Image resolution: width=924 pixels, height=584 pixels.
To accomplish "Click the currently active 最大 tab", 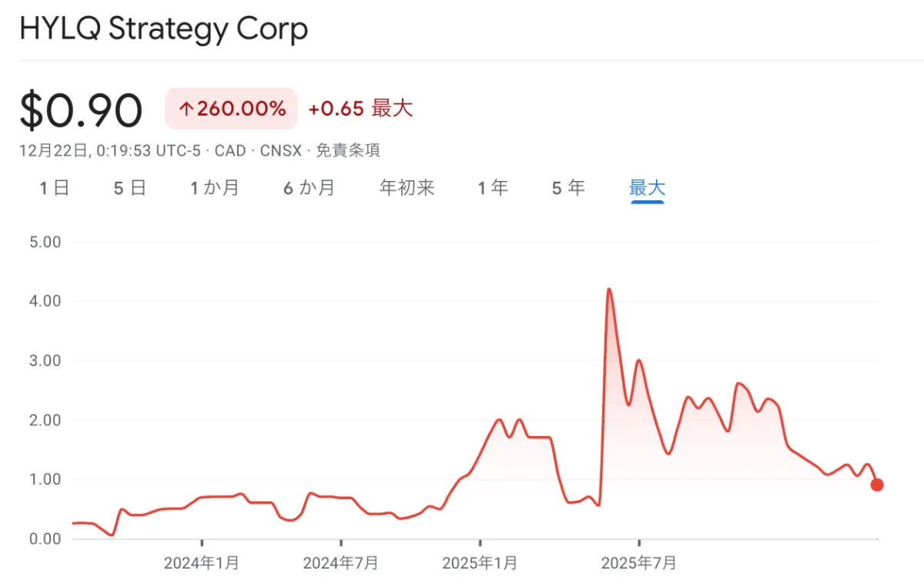I will click(x=647, y=187).
